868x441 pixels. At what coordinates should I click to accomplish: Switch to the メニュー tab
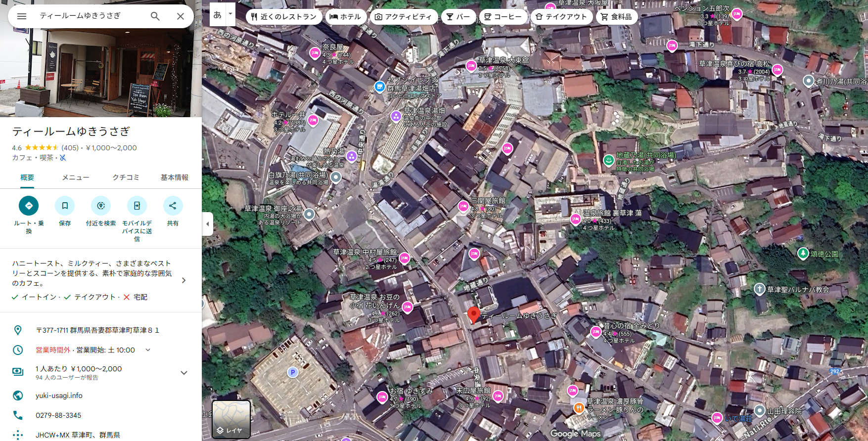click(x=76, y=177)
